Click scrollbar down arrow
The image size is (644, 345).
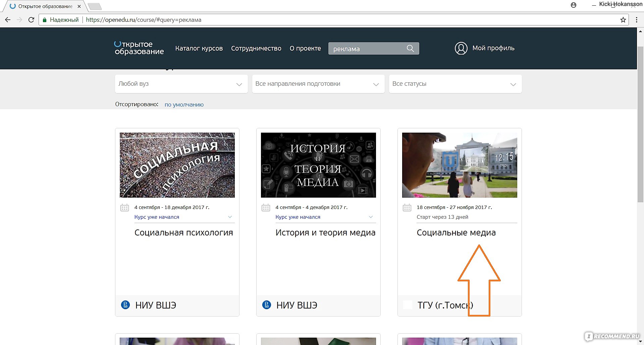[x=640, y=341]
